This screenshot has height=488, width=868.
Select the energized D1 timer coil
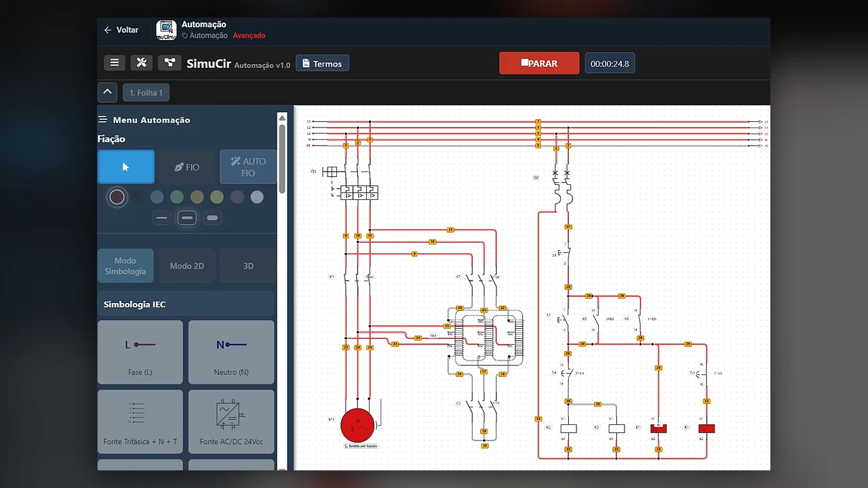coord(658,428)
